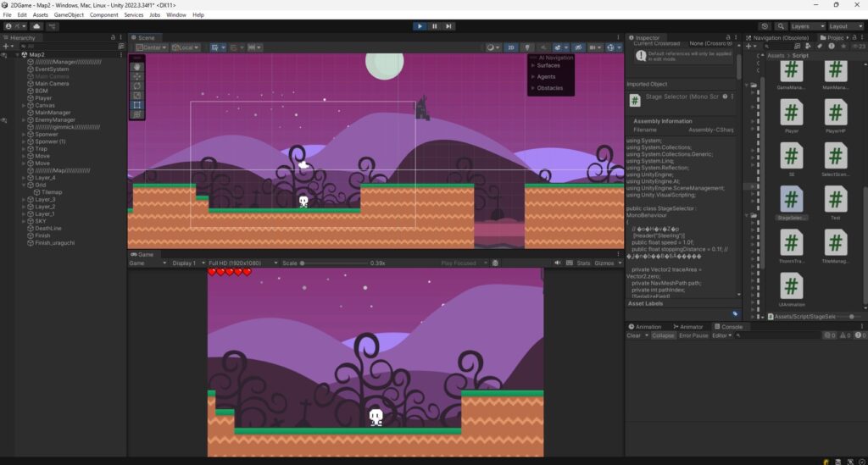This screenshot has height=465, width=868.
Task: Select the Hand tool in Scene overlay
Action: click(138, 66)
